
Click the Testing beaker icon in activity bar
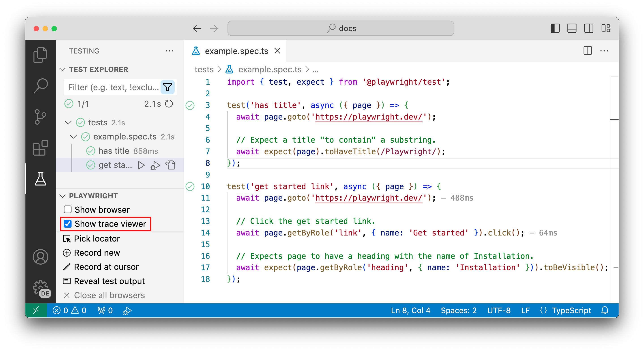point(40,179)
